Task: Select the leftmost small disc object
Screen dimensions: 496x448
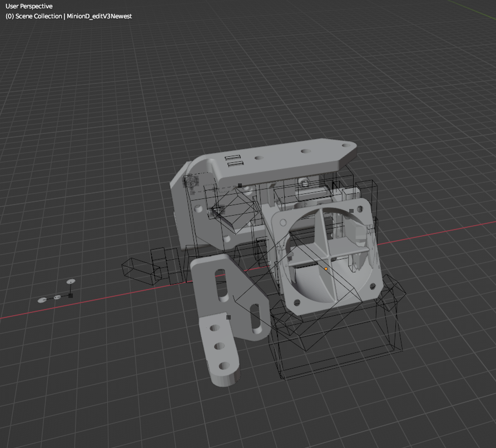Action: (42, 300)
